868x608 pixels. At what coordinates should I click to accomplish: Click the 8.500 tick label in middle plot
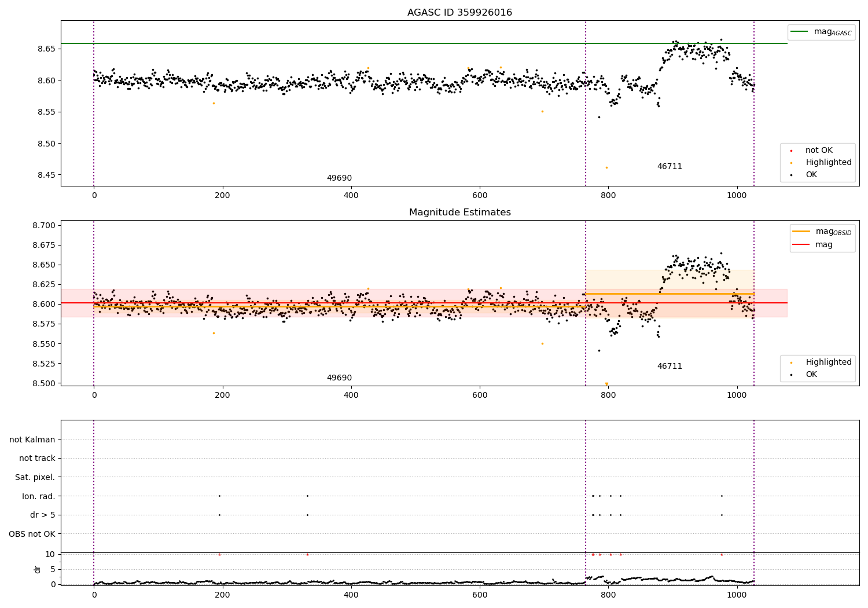coord(44,383)
